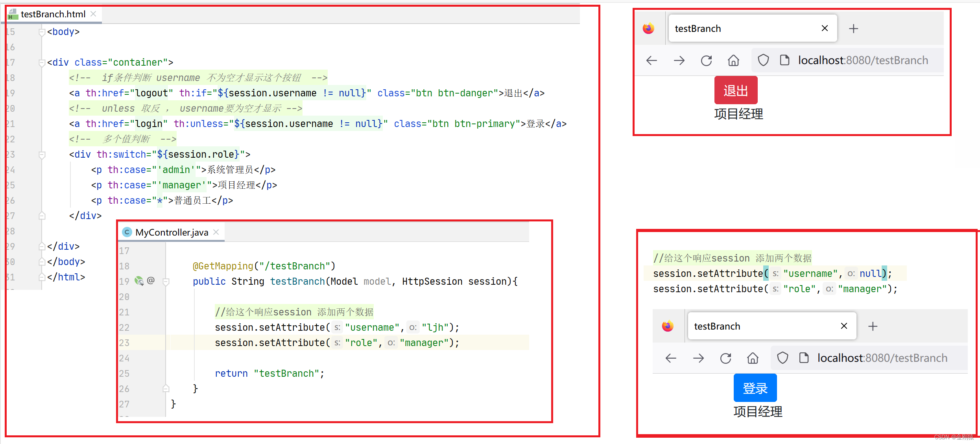
Task: Click return "testBranch" statement
Action: pyautogui.click(x=269, y=374)
